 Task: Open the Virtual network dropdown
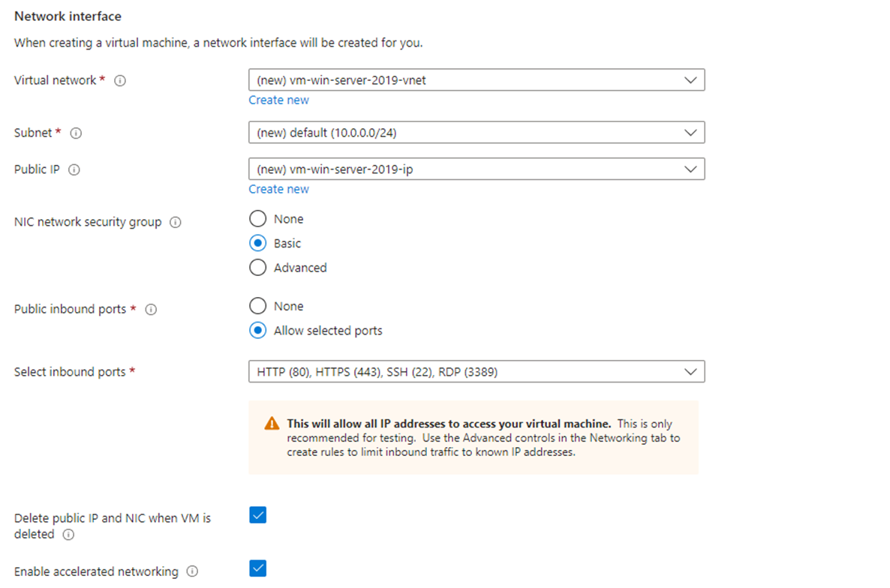(690, 79)
